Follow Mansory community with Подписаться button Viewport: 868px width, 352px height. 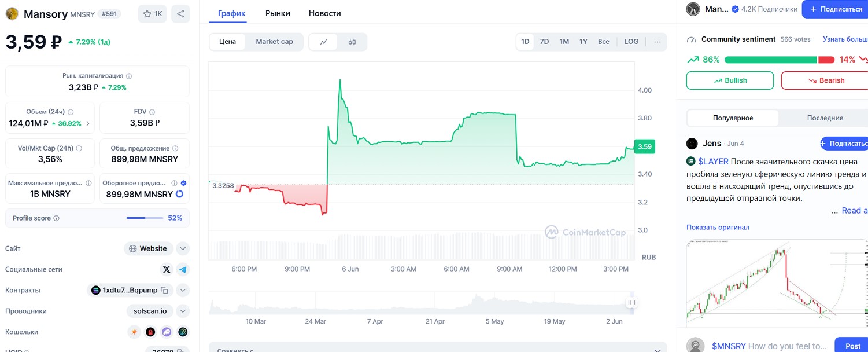click(x=835, y=9)
